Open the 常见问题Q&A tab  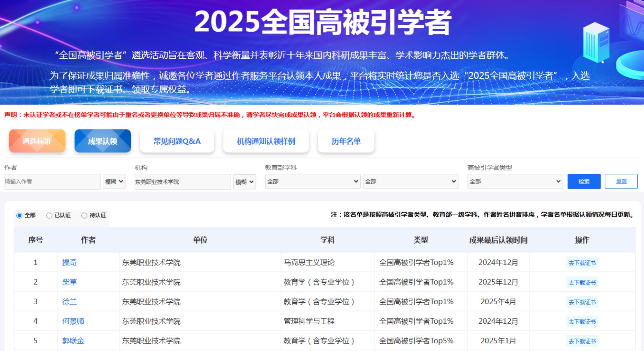pos(177,141)
